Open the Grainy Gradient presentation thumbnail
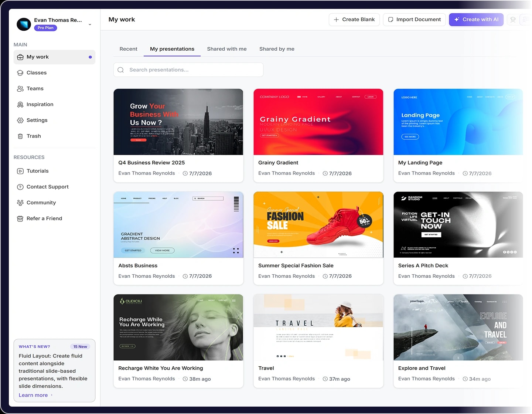 pos(318,122)
